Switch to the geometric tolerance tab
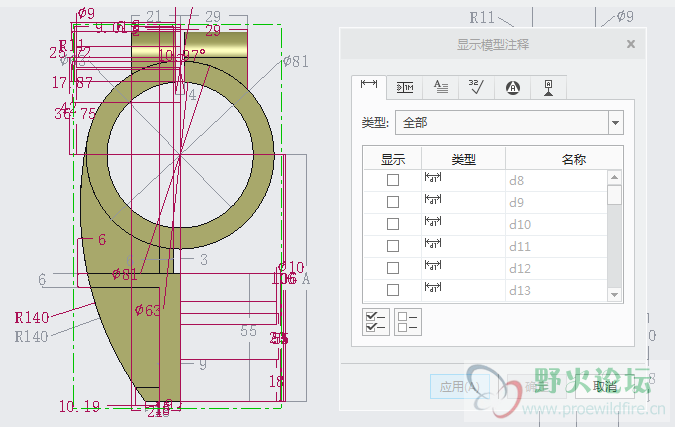Viewport: 675px width, 427px height. click(405, 87)
